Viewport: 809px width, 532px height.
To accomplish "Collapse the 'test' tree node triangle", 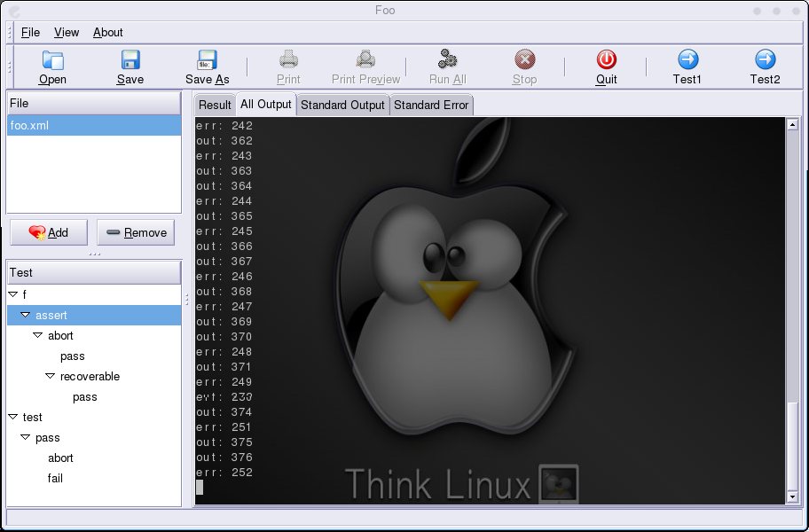I will point(13,417).
